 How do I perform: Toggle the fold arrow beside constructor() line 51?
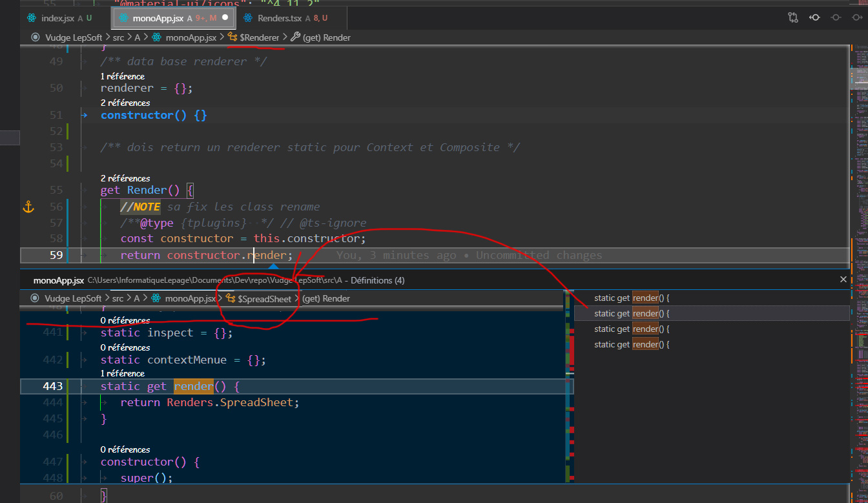(85, 114)
